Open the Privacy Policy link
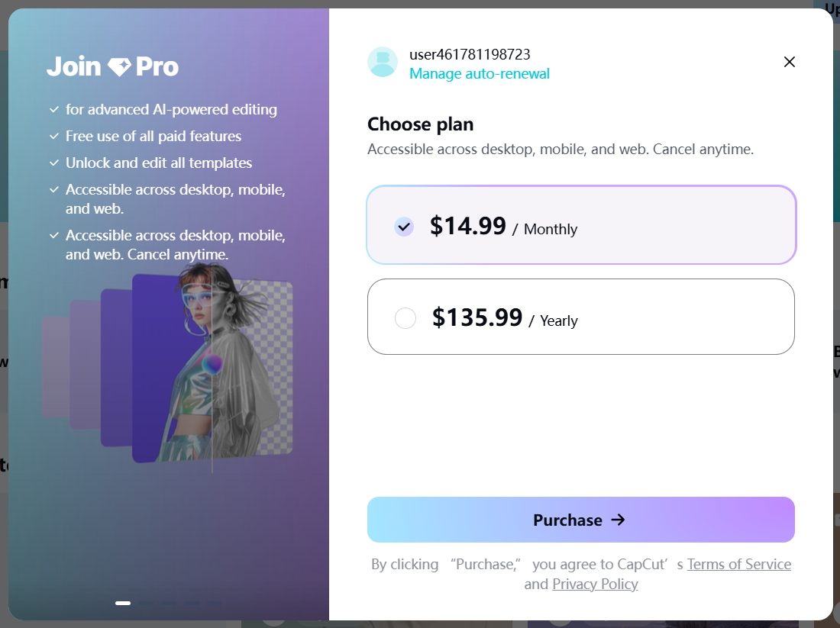The width and height of the screenshot is (840, 628). [x=595, y=584]
